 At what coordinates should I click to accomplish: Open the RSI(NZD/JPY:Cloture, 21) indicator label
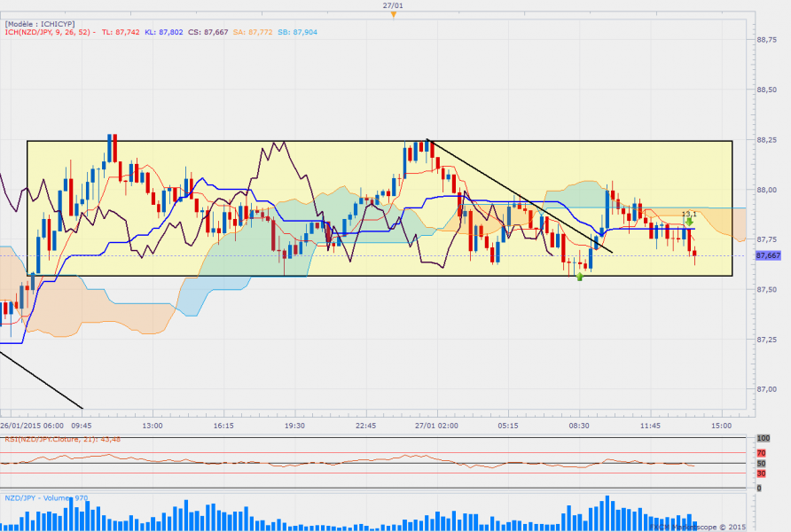[62, 439]
